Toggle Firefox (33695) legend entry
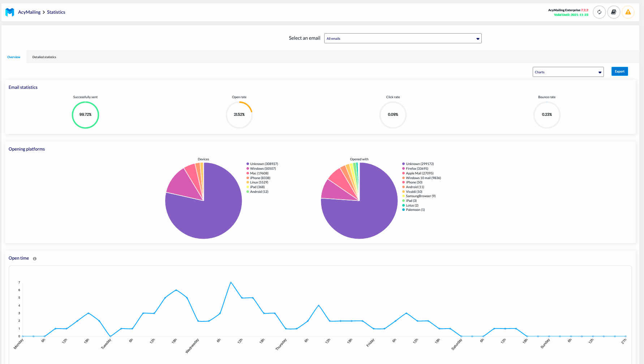Viewport: 644px width, 364px height. coord(417,169)
